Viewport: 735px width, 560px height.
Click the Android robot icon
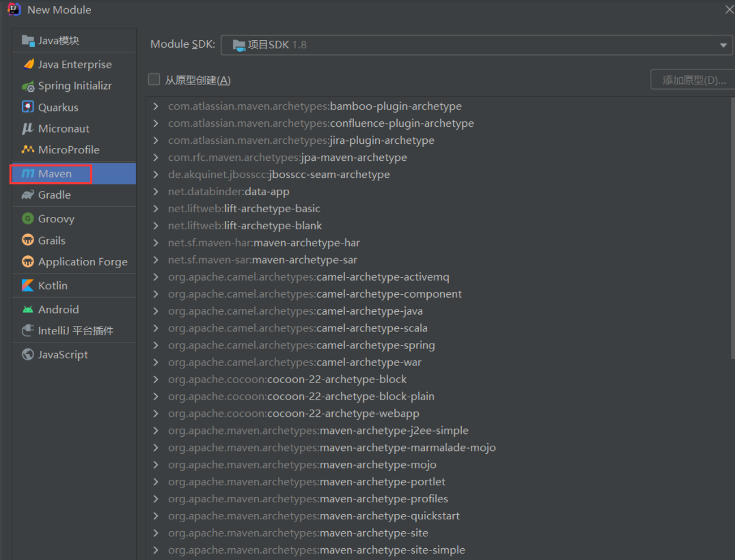point(28,309)
